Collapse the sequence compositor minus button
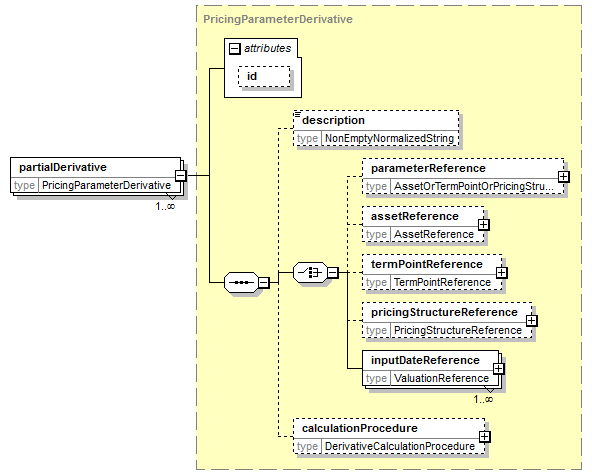Image resolution: width=592 pixels, height=475 pixels. (264, 282)
